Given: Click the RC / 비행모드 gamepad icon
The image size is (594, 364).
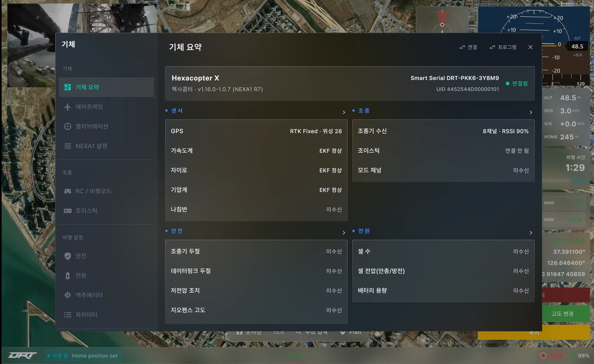Looking at the screenshot, I should tap(67, 191).
